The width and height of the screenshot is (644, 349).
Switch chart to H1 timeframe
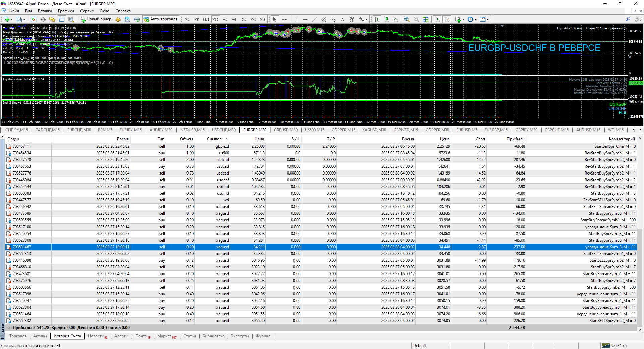tap(225, 19)
